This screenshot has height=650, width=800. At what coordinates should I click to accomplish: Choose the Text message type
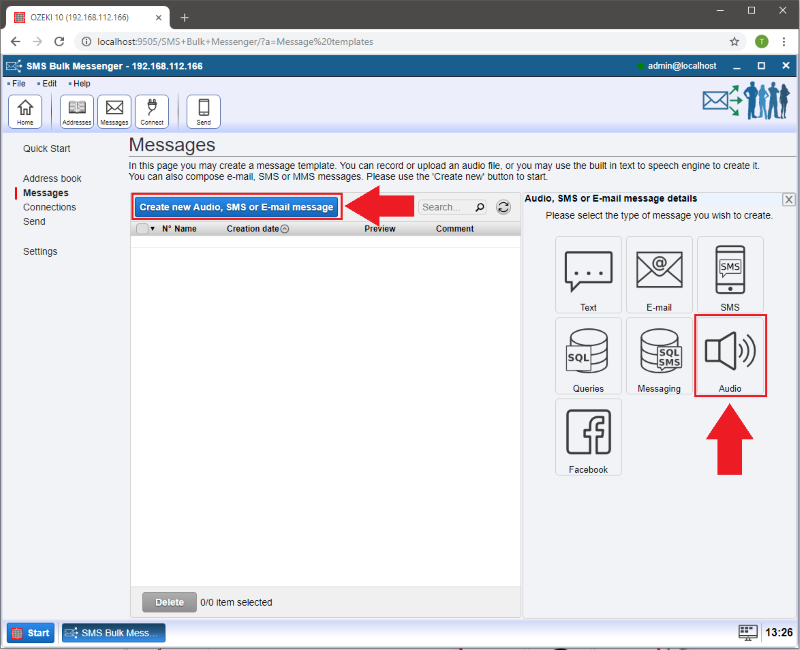tap(588, 275)
